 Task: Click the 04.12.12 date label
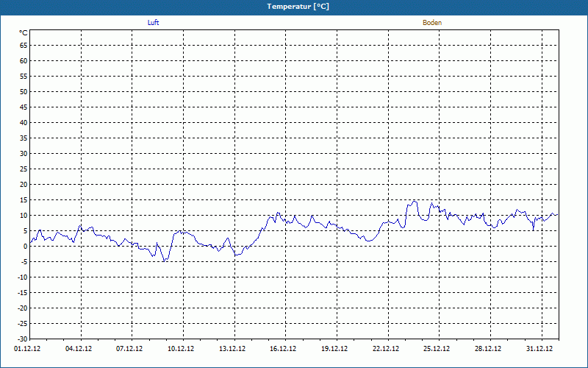pyautogui.click(x=78, y=349)
